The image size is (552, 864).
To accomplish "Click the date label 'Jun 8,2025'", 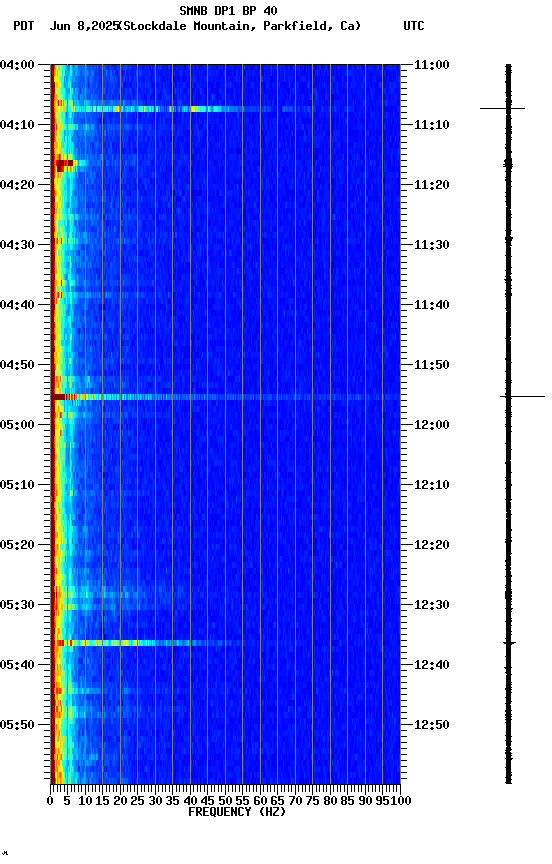I will (x=84, y=26).
